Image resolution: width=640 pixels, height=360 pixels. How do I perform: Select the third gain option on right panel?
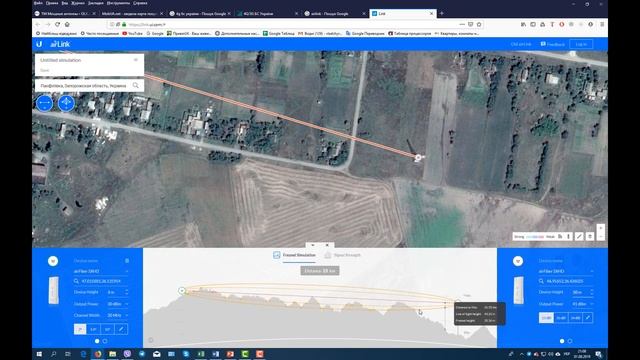point(575,318)
